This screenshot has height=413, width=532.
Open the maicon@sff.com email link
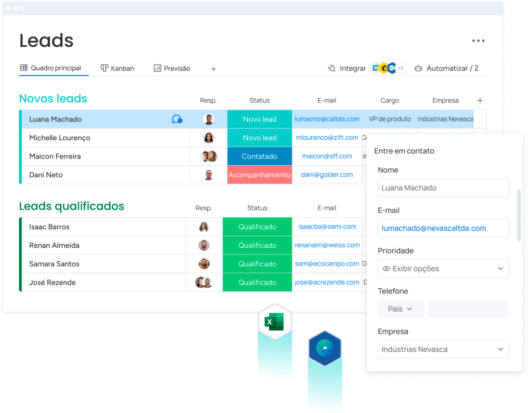click(327, 156)
